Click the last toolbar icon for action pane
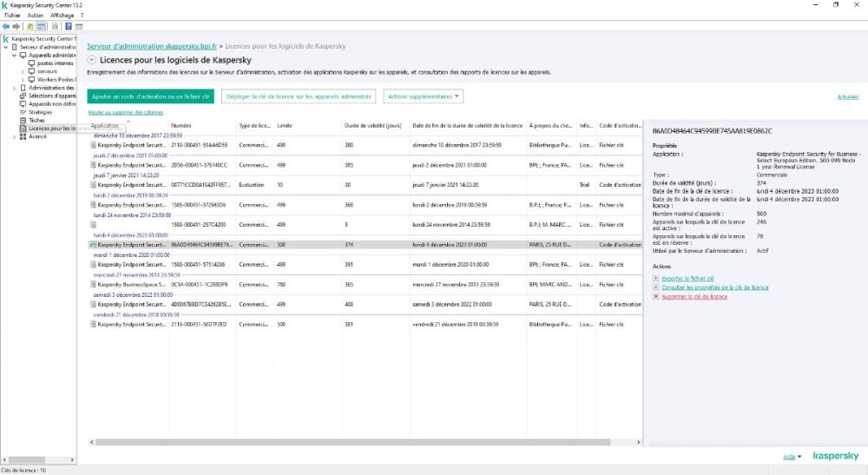 79,26
